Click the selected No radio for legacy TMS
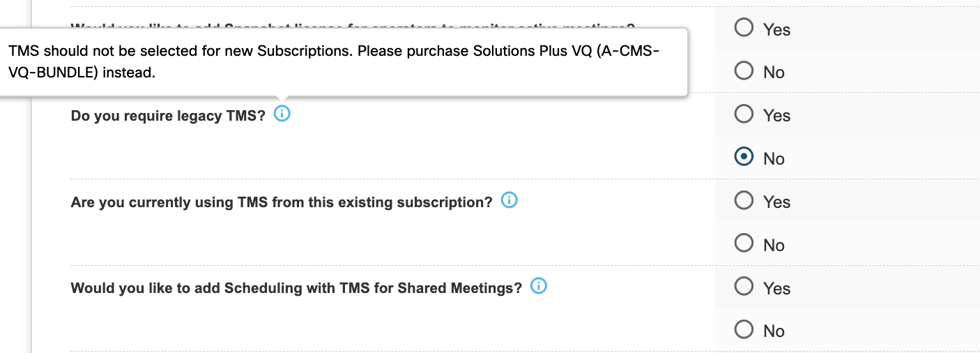This screenshot has width=980, height=353. click(744, 158)
